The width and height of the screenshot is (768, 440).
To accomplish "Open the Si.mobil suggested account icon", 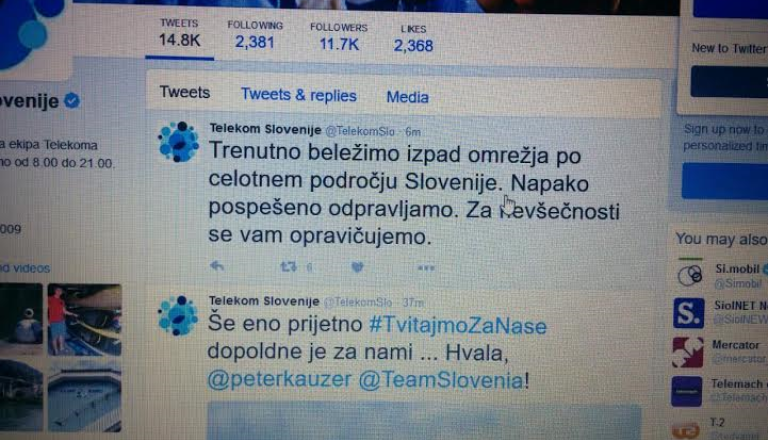I will coord(690,275).
